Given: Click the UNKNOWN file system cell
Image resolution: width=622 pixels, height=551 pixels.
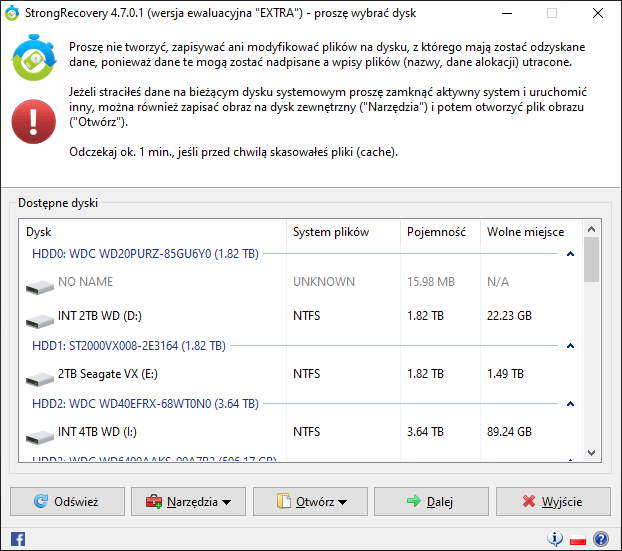Looking at the screenshot, I should [324, 282].
